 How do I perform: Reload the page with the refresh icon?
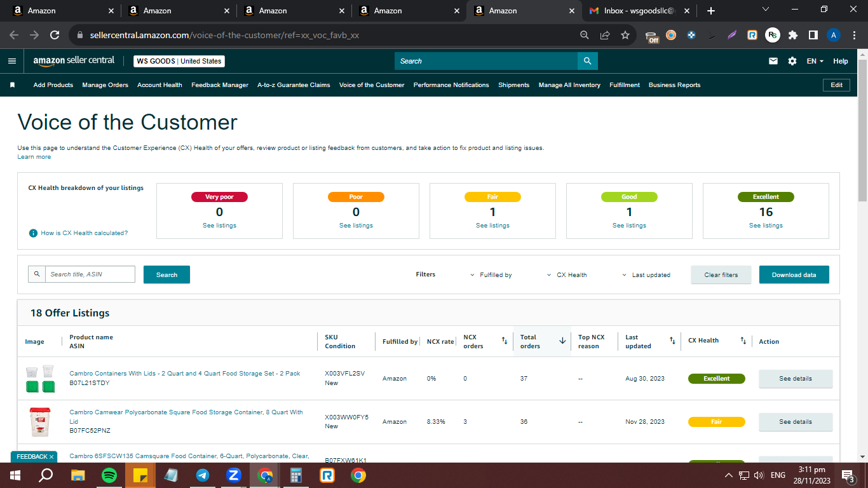pyautogui.click(x=55, y=35)
